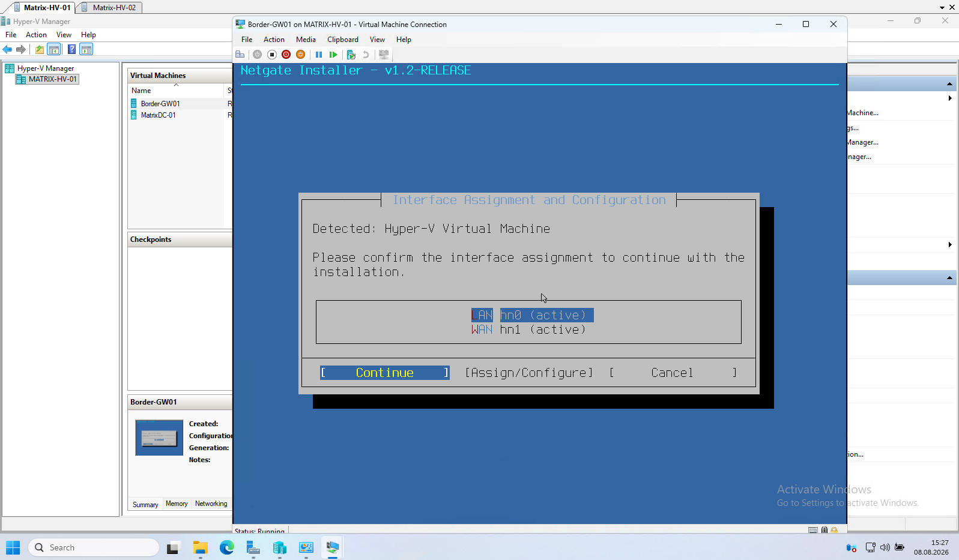Image resolution: width=959 pixels, height=560 pixels.
Task: Open Server Manager from the taskbar
Action: click(x=253, y=547)
